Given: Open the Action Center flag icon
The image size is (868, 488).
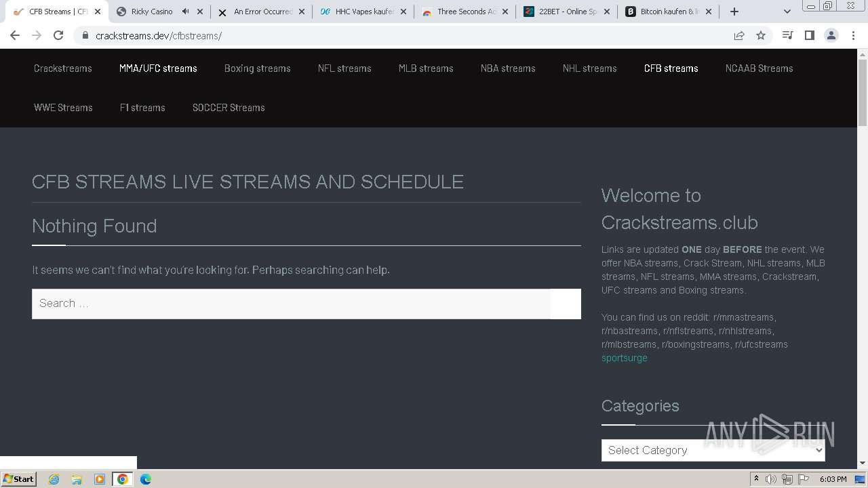Looking at the screenshot, I should [804, 479].
